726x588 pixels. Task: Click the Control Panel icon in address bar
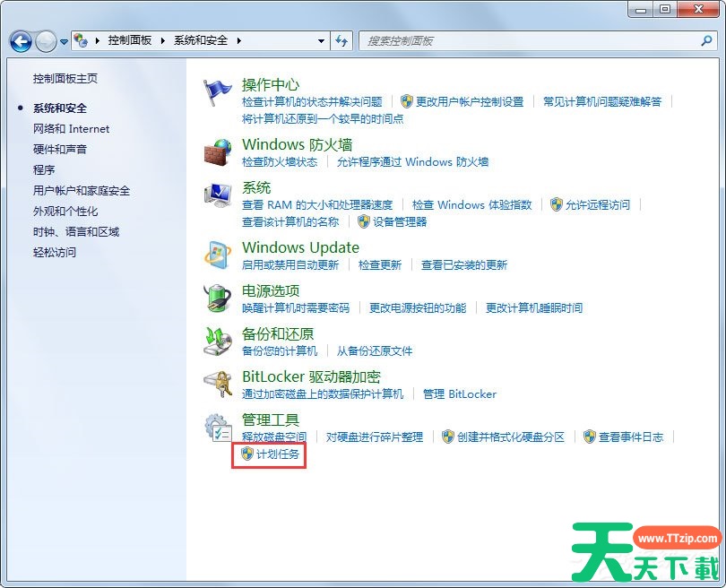coord(81,40)
